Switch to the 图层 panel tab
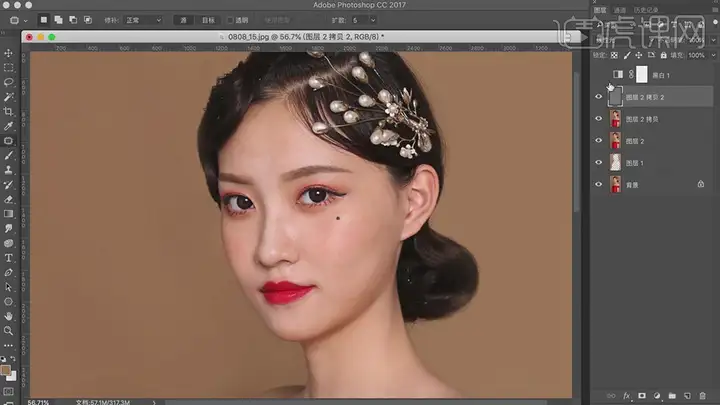The width and height of the screenshot is (720, 405). [600, 10]
